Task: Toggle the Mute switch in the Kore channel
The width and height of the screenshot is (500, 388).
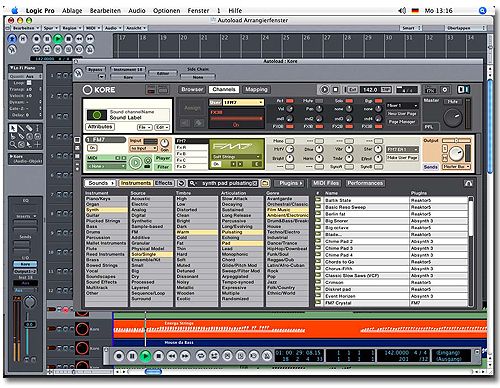Action: click(x=319, y=101)
